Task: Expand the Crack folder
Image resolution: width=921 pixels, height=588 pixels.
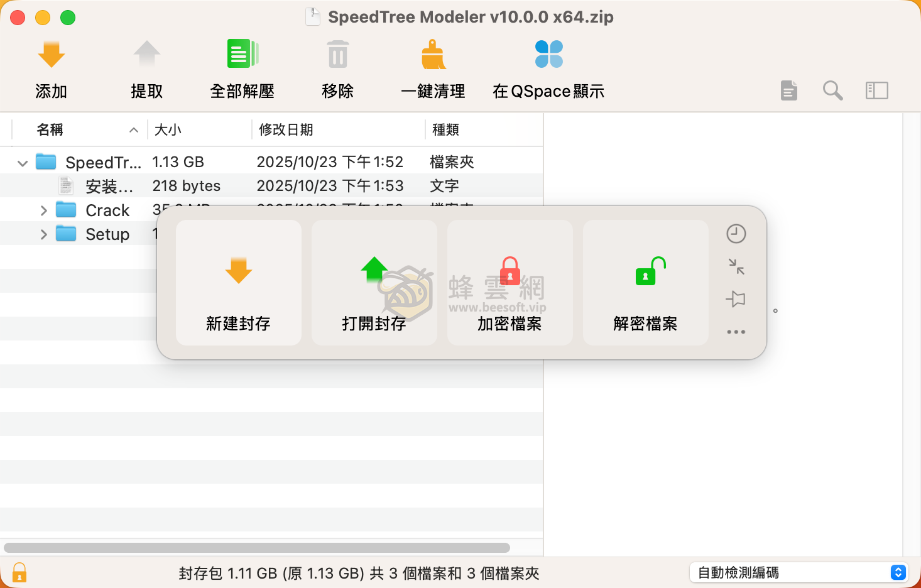Action: tap(43, 210)
